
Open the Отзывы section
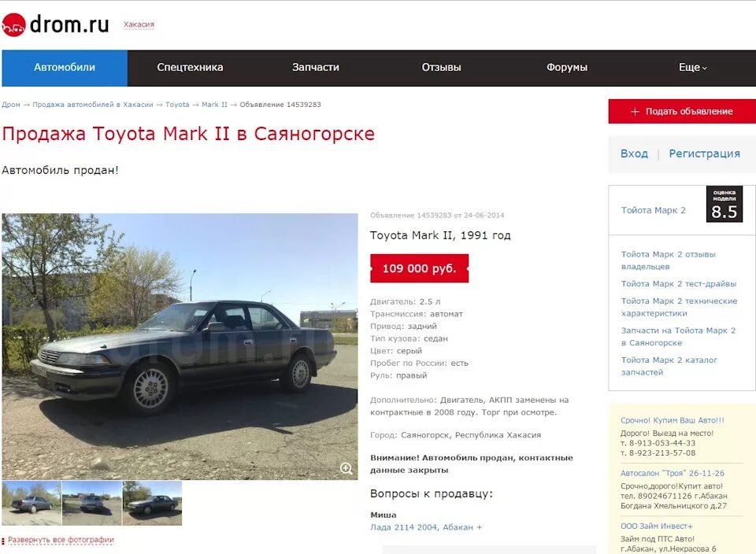(x=441, y=68)
